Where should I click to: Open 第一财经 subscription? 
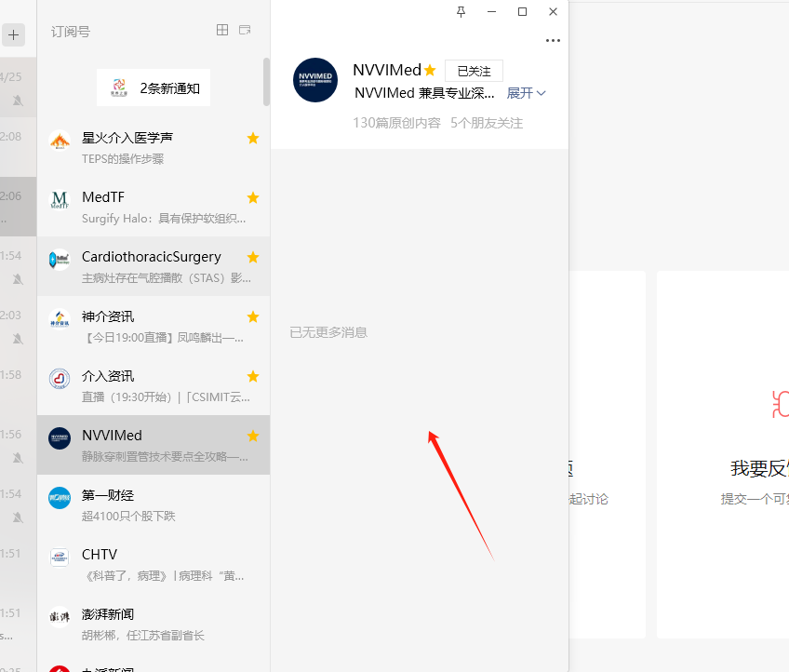click(x=154, y=504)
